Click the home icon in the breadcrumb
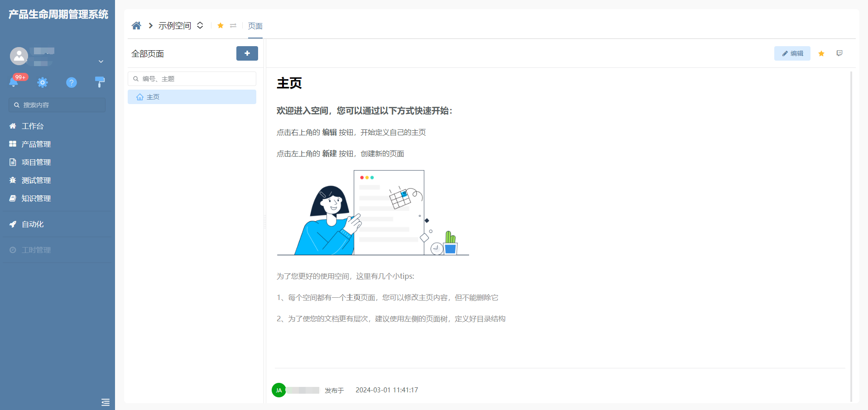This screenshot has height=410, width=868. click(136, 25)
